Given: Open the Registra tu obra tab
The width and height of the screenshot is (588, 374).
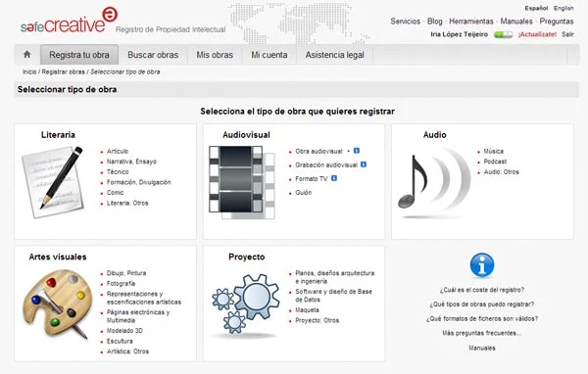Looking at the screenshot, I should [79, 55].
